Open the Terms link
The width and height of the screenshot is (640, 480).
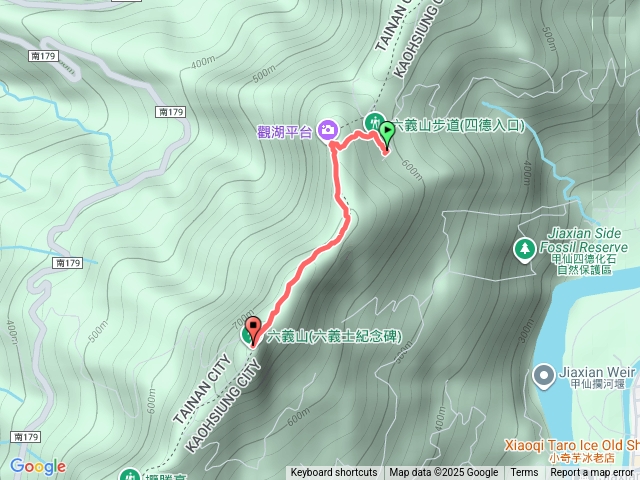click(524, 473)
